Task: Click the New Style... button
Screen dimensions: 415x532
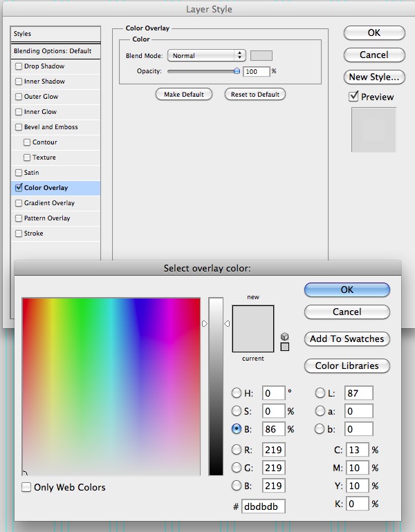Action: 374,77
